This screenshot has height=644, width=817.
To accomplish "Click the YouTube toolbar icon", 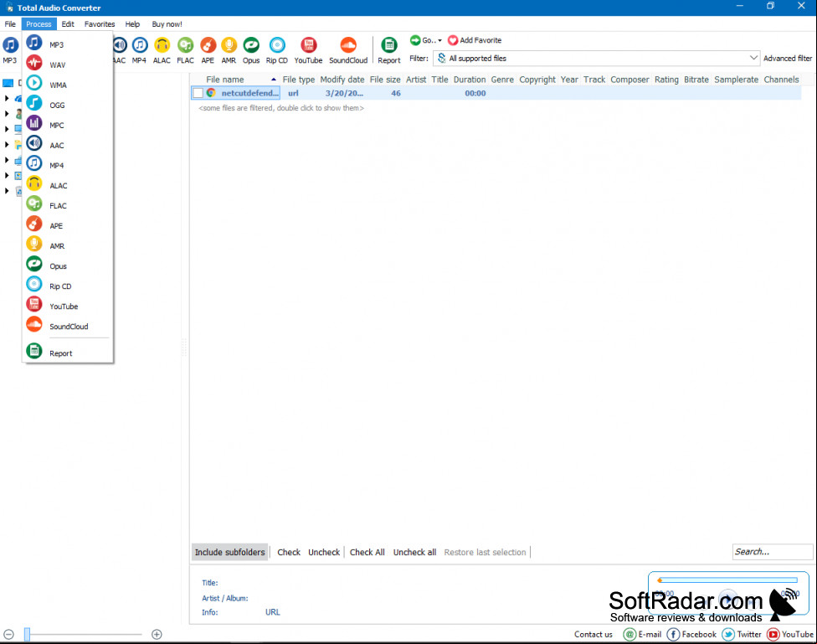I will pyautogui.click(x=308, y=50).
